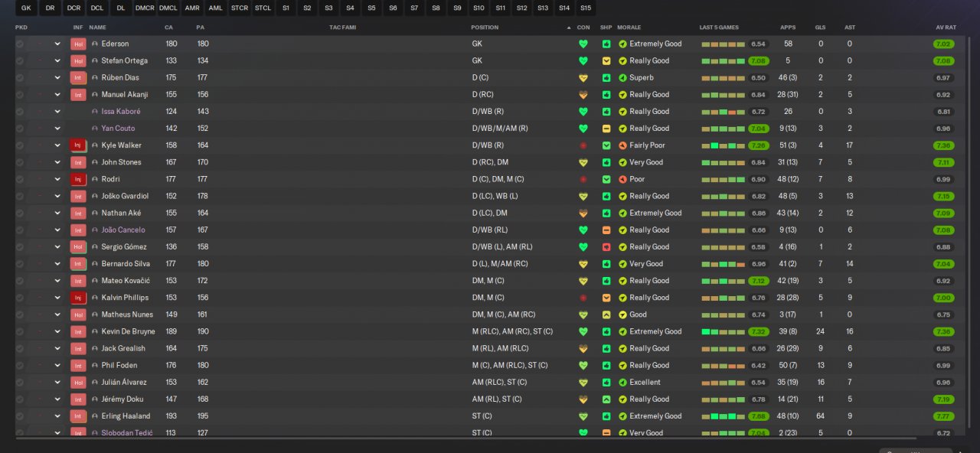Screen dimensions: 980x453
Task: Toggle the pick checkbox for Kyle Walker
Action: pyautogui.click(x=20, y=145)
